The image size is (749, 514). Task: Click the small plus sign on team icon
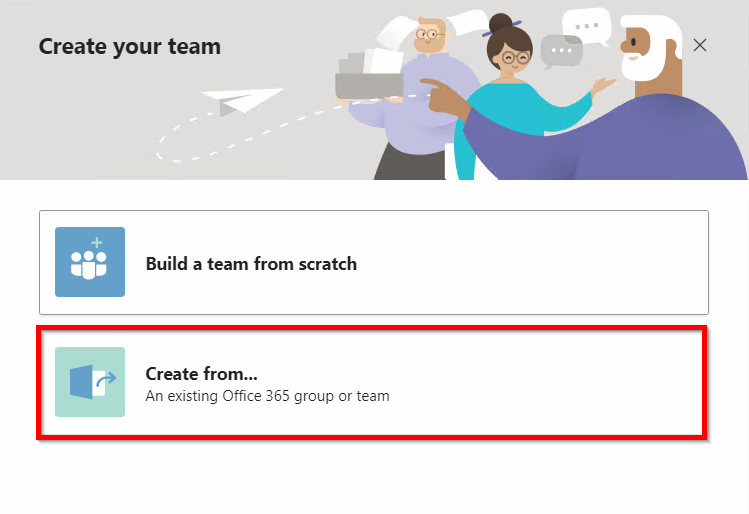pyautogui.click(x=97, y=243)
